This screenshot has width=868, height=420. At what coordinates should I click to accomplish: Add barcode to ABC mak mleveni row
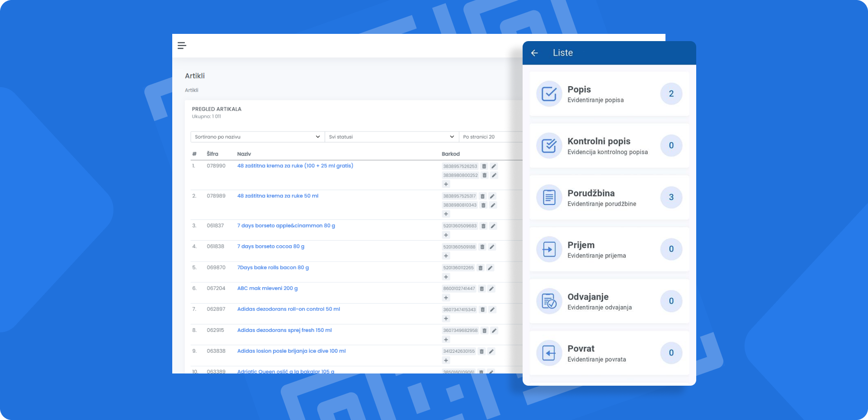click(446, 298)
